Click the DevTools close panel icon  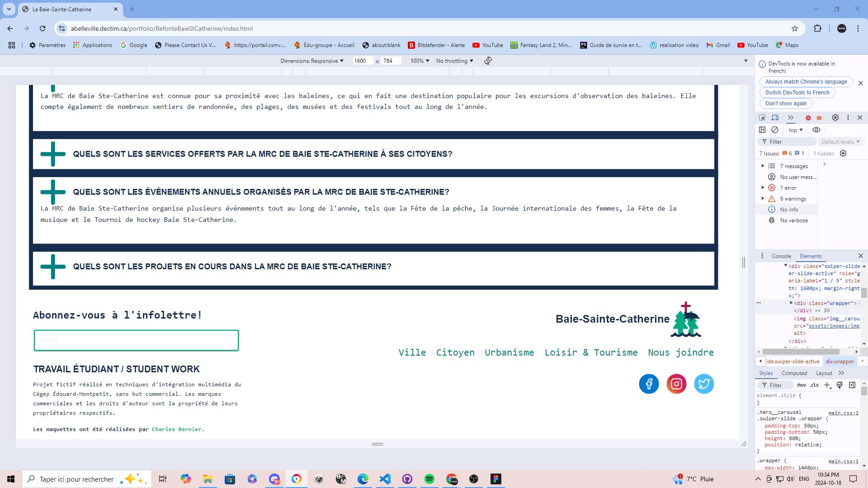(x=860, y=118)
